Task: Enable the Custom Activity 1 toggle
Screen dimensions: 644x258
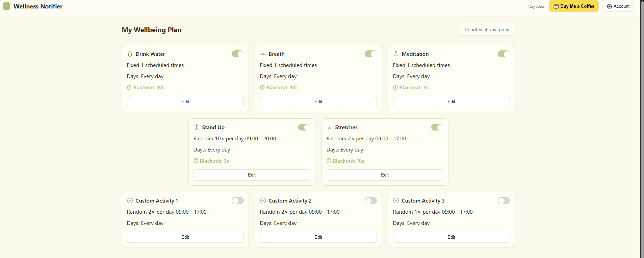Action: click(x=238, y=201)
